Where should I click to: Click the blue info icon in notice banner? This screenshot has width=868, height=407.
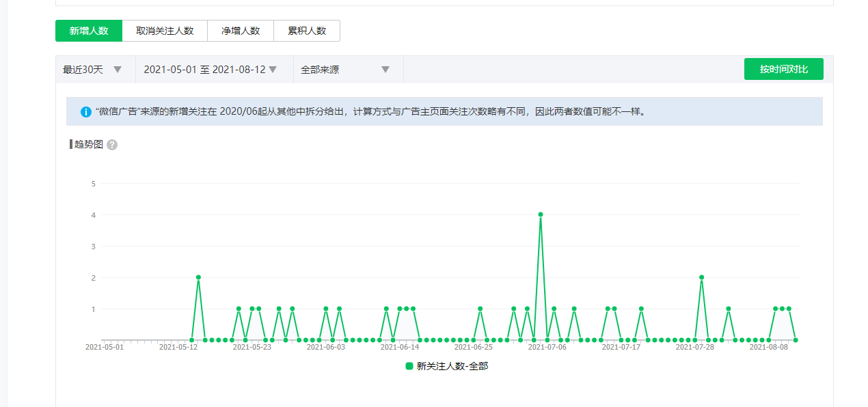(x=85, y=111)
